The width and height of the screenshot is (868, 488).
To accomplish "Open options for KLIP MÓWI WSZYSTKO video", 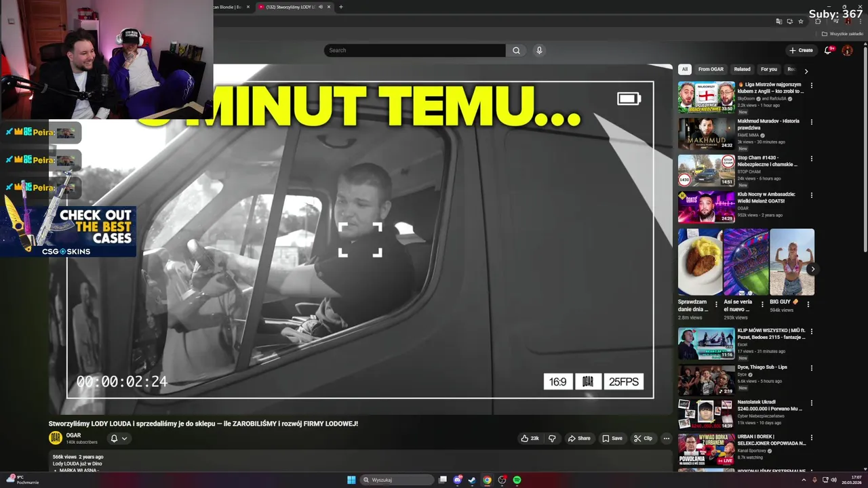I will (811, 331).
